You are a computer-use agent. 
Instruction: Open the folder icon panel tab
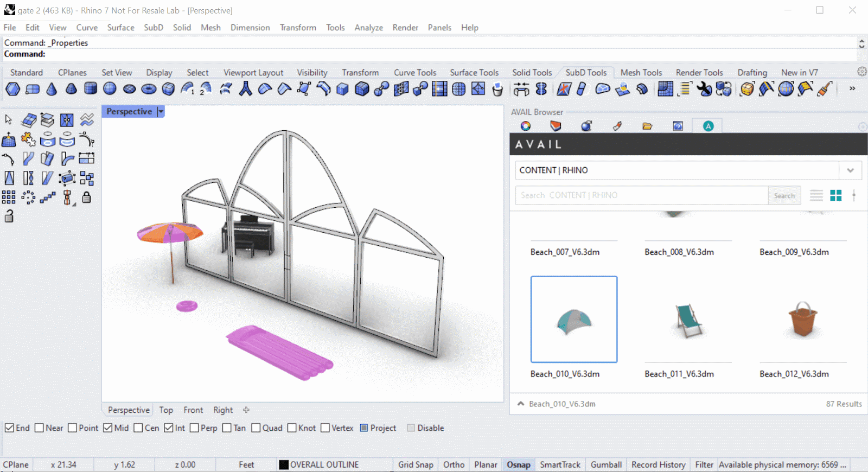coord(647,126)
